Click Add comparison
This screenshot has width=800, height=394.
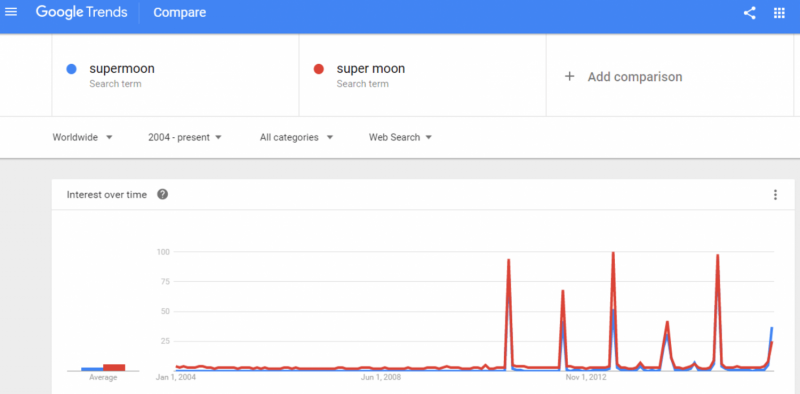coord(635,77)
